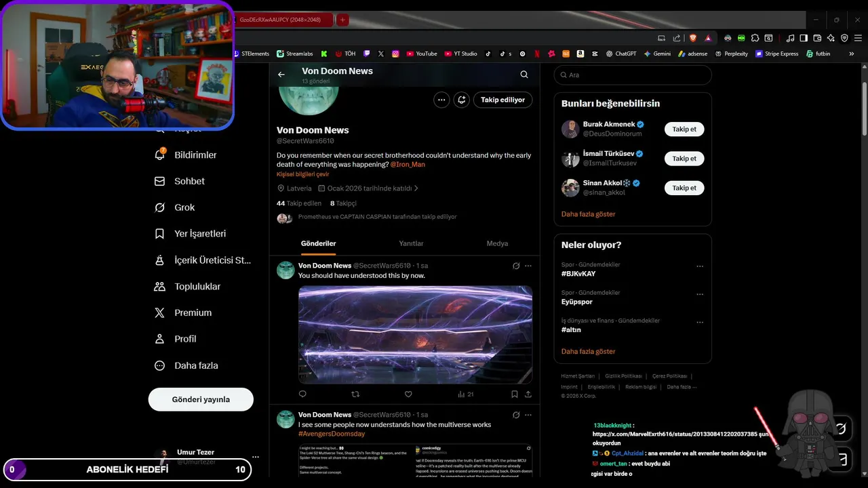Image resolution: width=868 pixels, height=488 pixels.
Task: Open the Umur Tezer account menu dots
Action: coord(256,457)
